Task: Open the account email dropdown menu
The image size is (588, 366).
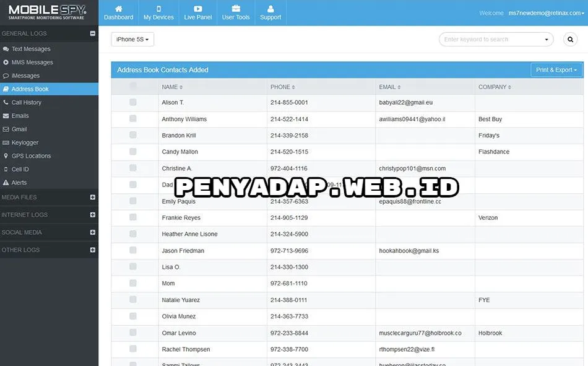Action: 546,13
